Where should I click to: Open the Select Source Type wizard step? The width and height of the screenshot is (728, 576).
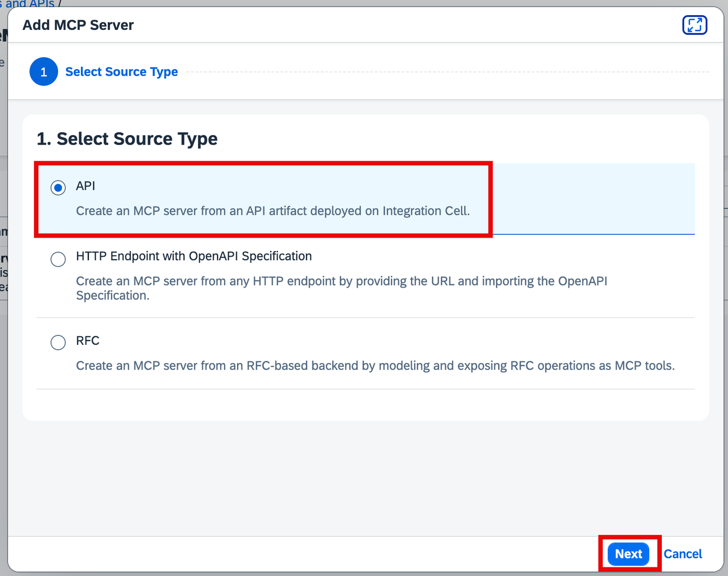click(121, 72)
